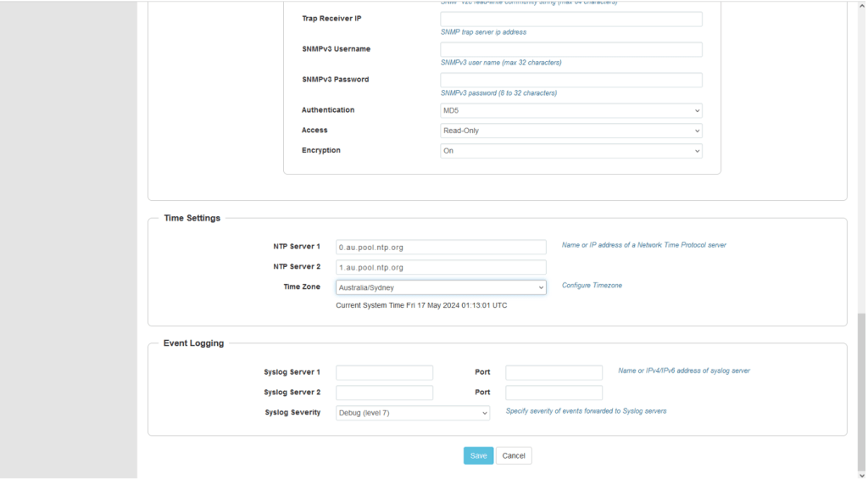Open the Syslog Severity dropdown
This screenshot has width=868, height=479.
[413, 413]
